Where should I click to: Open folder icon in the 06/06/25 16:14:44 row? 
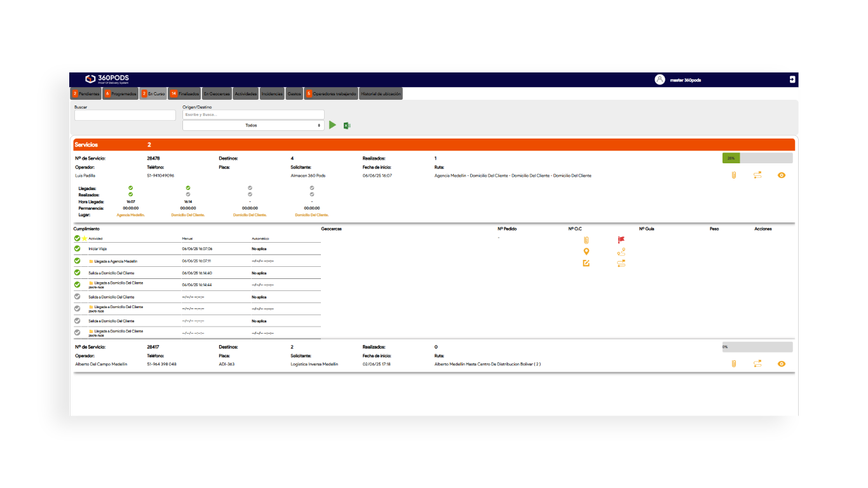point(91,283)
